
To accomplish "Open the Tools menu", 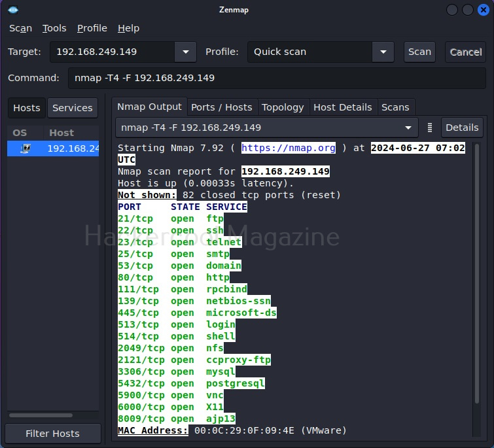I will click(54, 28).
